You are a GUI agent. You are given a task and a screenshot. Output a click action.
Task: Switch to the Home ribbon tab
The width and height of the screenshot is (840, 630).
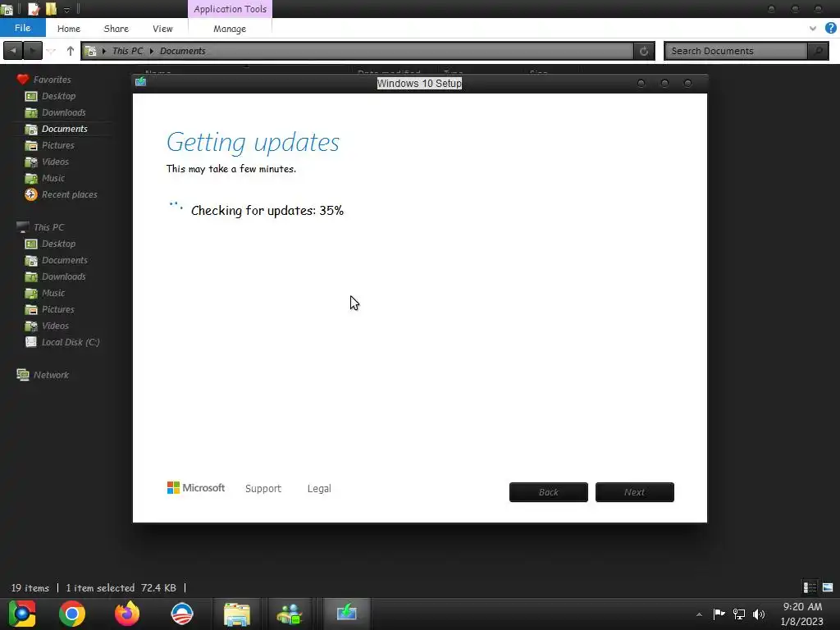pyautogui.click(x=69, y=29)
